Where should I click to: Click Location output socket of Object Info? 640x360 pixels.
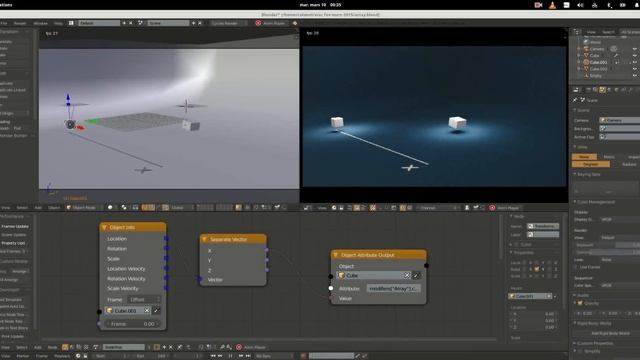click(x=166, y=238)
